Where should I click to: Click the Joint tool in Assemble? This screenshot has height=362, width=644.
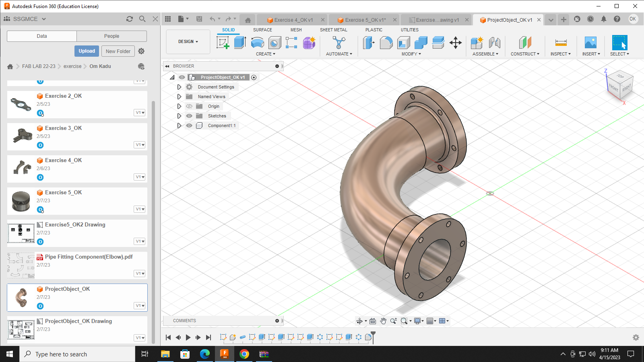pos(495,43)
